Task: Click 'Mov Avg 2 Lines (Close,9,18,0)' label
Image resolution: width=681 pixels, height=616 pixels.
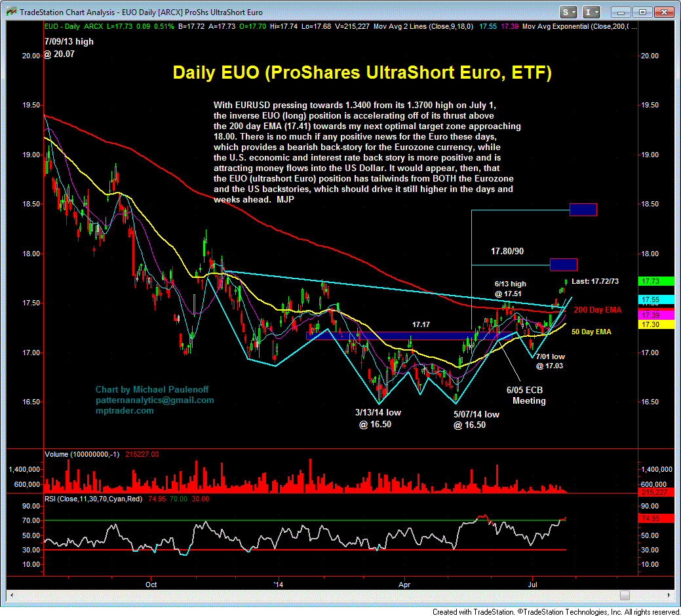Action: (x=423, y=26)
